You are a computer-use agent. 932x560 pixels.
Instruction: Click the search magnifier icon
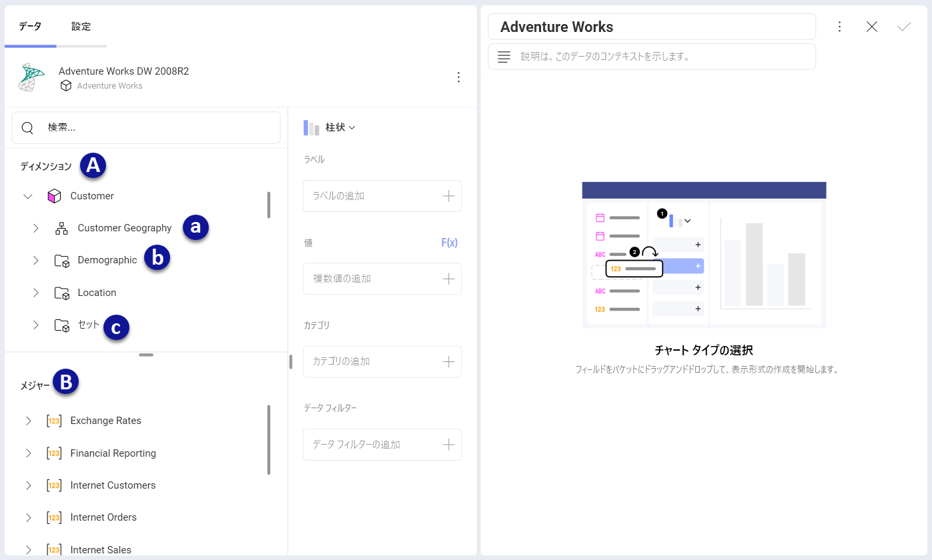coord(27,127)
